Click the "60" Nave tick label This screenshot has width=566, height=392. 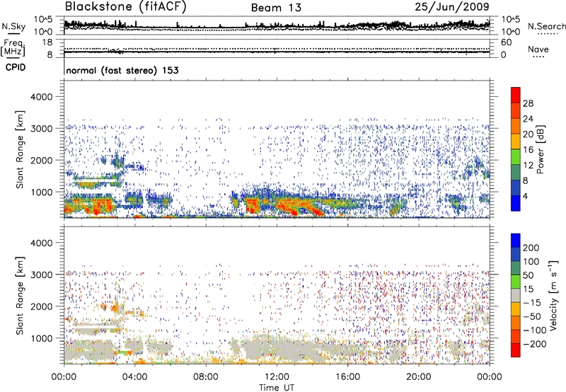506,42
